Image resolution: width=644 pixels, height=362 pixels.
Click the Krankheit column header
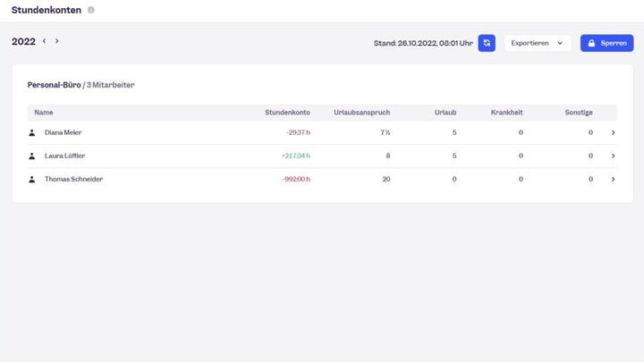[x=506, y=112]
